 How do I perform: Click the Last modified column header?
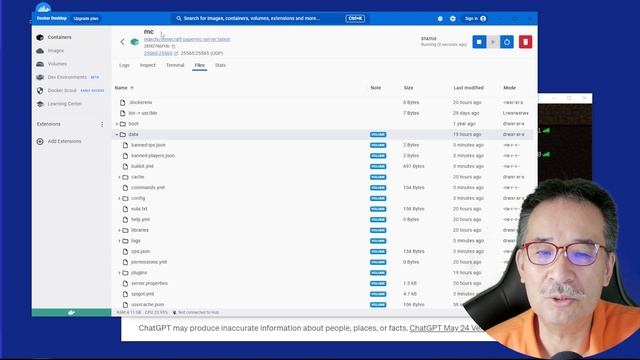click(x=468, y=88)
